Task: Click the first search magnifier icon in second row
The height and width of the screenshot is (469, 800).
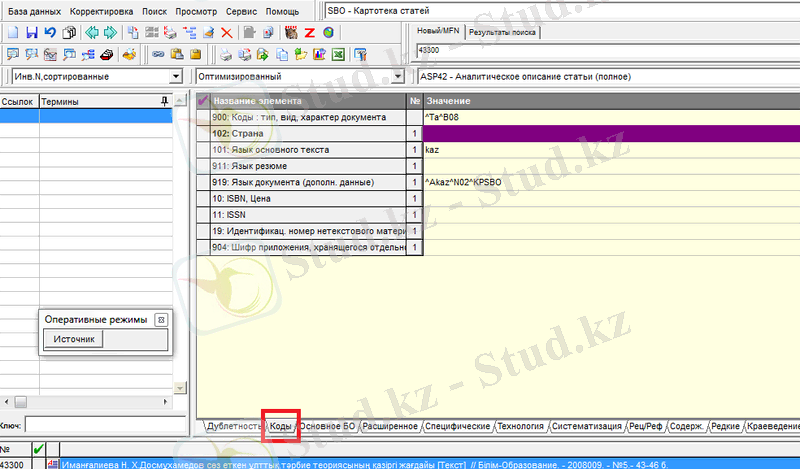Action: tap(13, 55)
